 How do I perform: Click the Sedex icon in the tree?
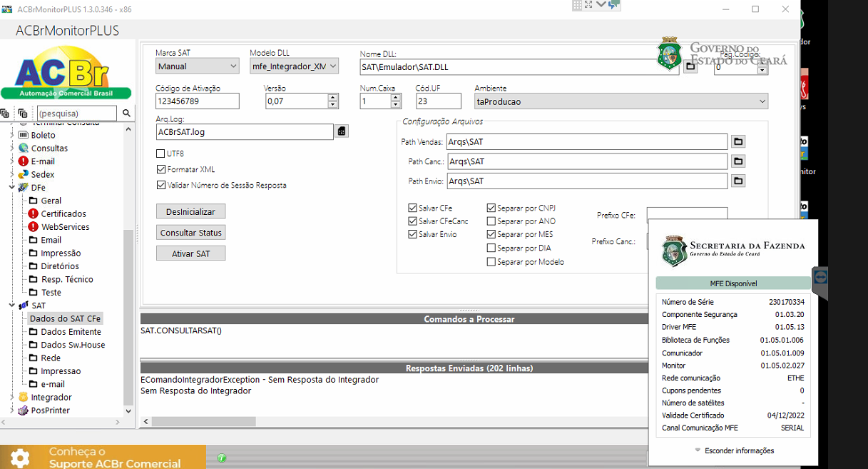pyautogui.click(x=24, y=174)
